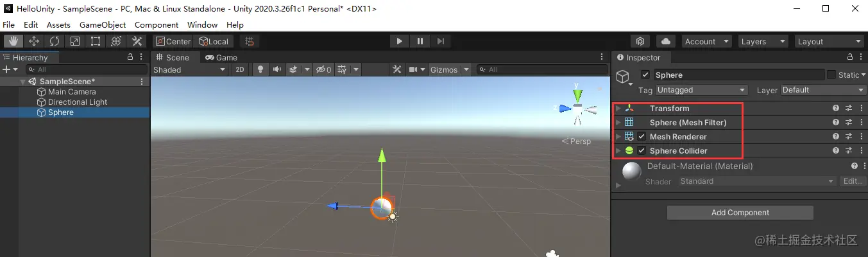The height and width of the screenshot is (257, 868).
Task: Toggle scene audio speaker
Action: 277,69
